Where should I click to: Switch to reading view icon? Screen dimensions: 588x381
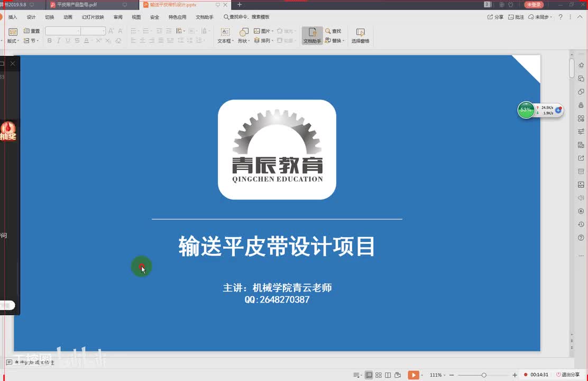click(x=388, y=375)
